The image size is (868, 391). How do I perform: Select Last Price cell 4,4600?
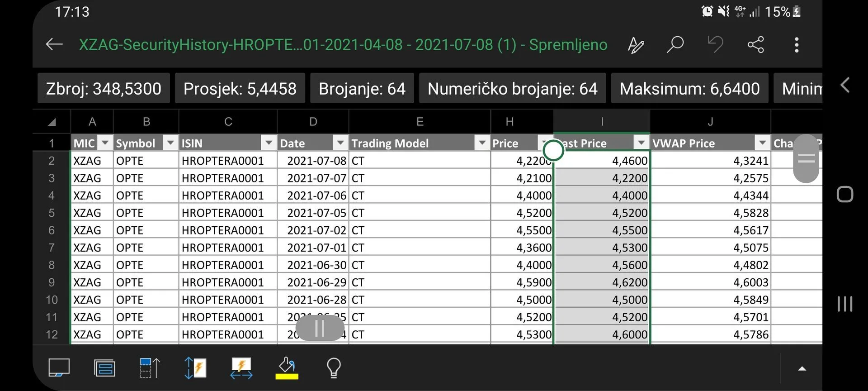(x=602, y=161)
